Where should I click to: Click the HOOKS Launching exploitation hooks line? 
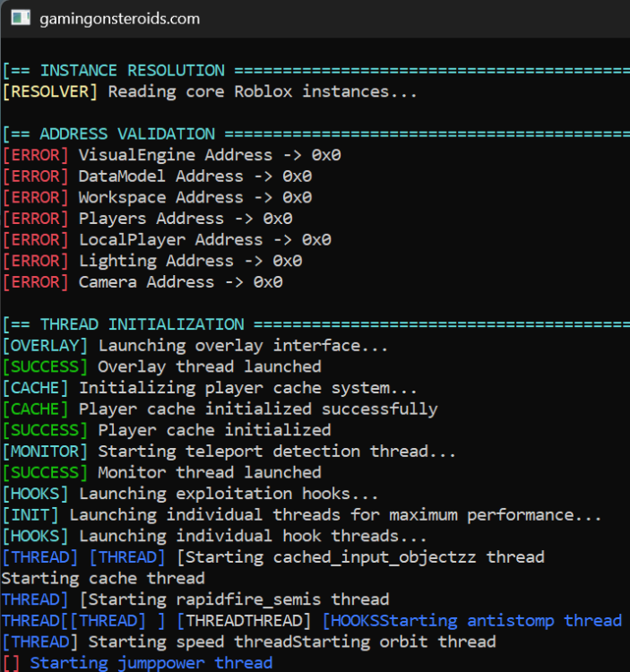190,494
